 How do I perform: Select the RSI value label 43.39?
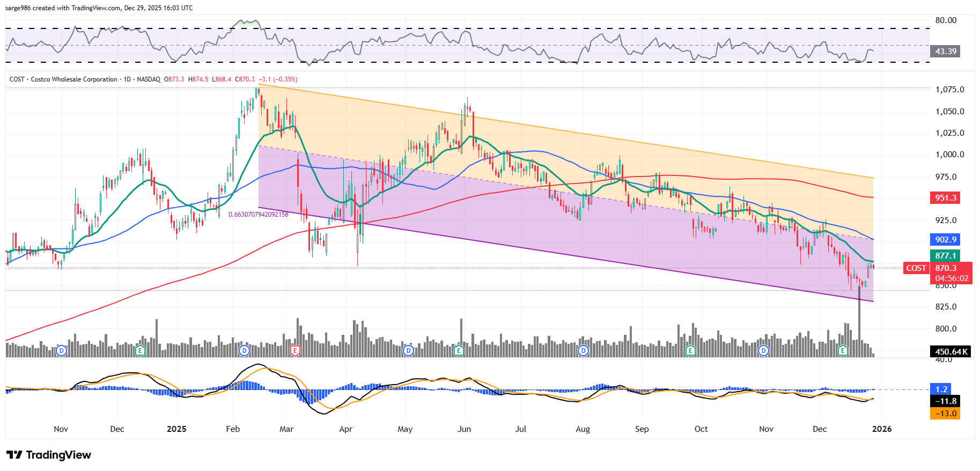point(945,51)
